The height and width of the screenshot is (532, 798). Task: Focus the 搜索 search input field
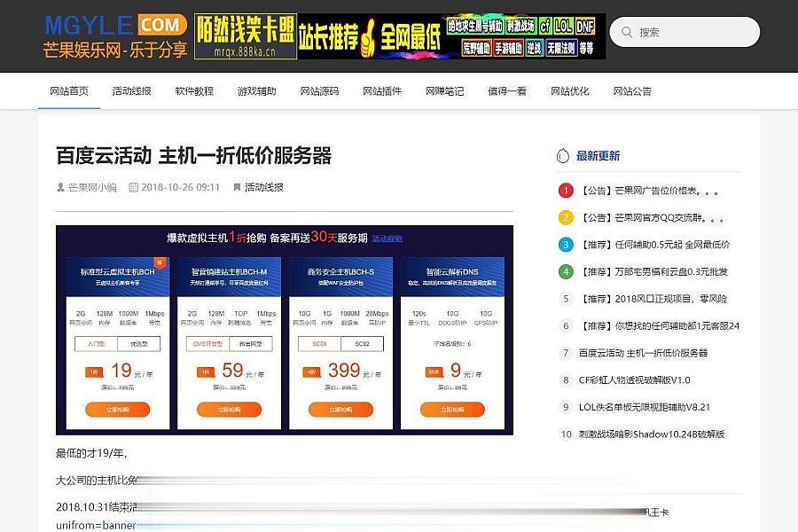pos(685,32)
